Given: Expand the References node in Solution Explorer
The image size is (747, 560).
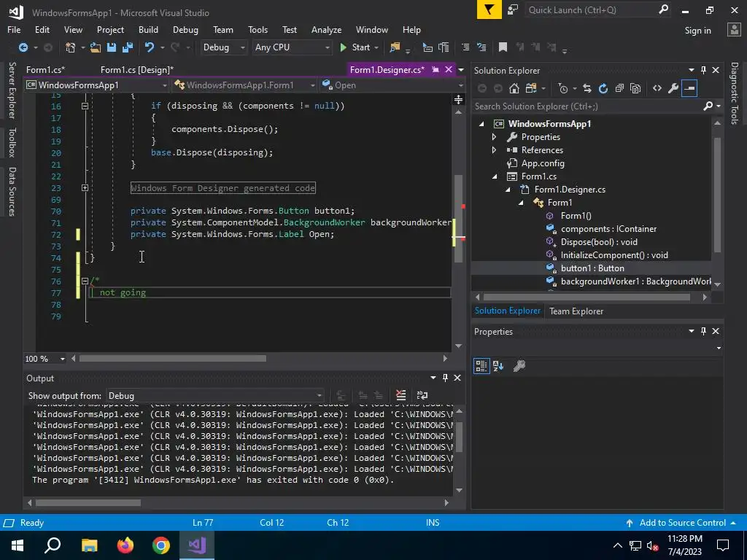Looking at the screenshot, I should pos(494,150).
